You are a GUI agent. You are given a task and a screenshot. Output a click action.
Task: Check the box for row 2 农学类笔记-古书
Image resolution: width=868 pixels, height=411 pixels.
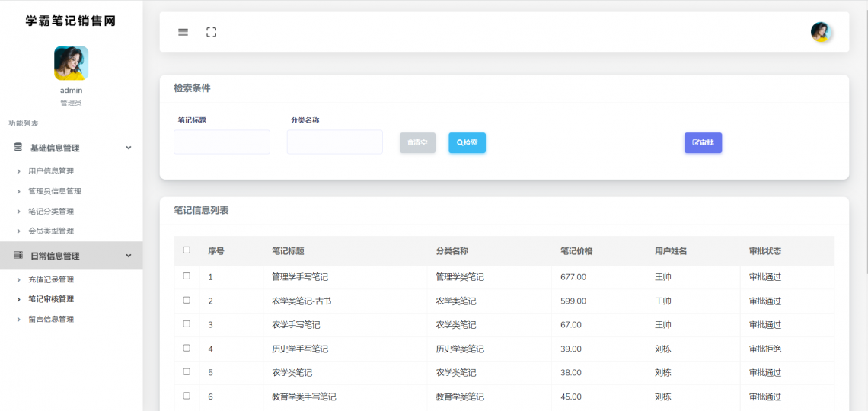[x=187, y=300]
